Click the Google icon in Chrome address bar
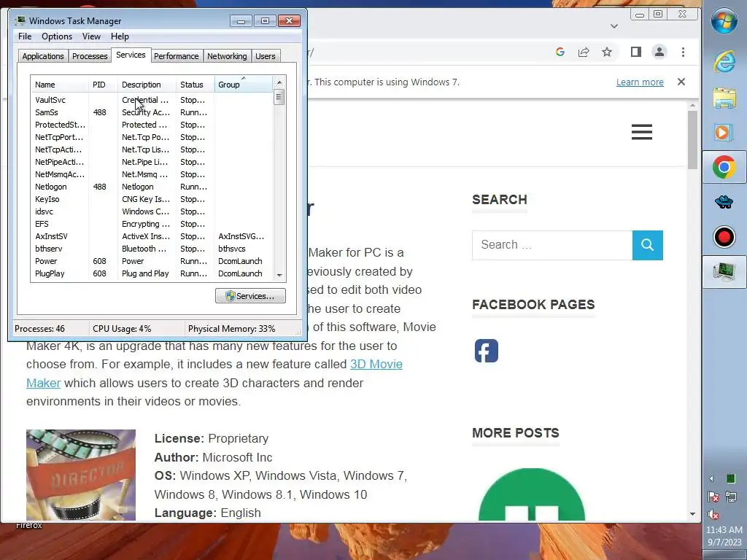The image size is (747, 560). [560, 52]
